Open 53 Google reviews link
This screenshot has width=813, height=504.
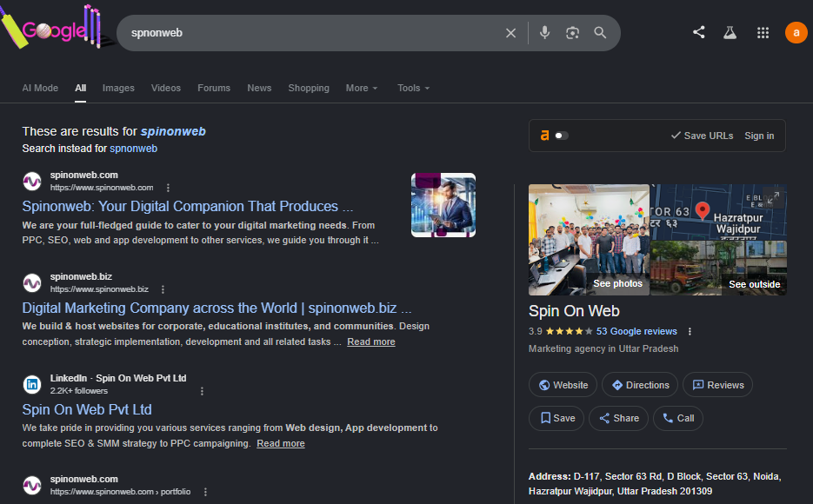pyautogui.click(x=636, y=332)
